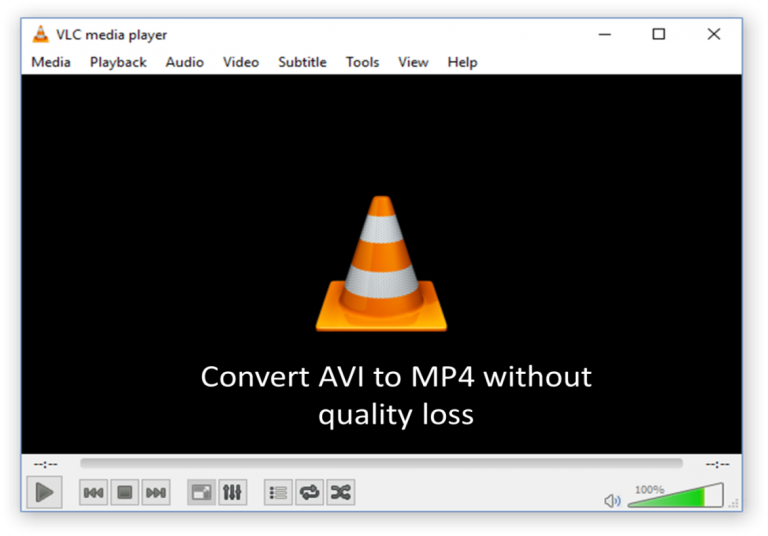Show extended settings equalizer icon

pyautogui.click(x=231, y=492)
